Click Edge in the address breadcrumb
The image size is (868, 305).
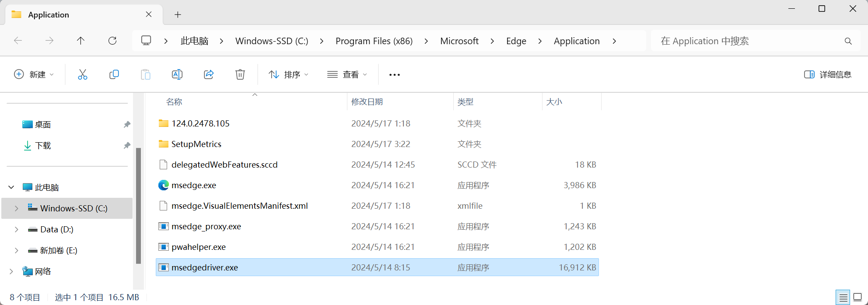[x=516, y=41]
